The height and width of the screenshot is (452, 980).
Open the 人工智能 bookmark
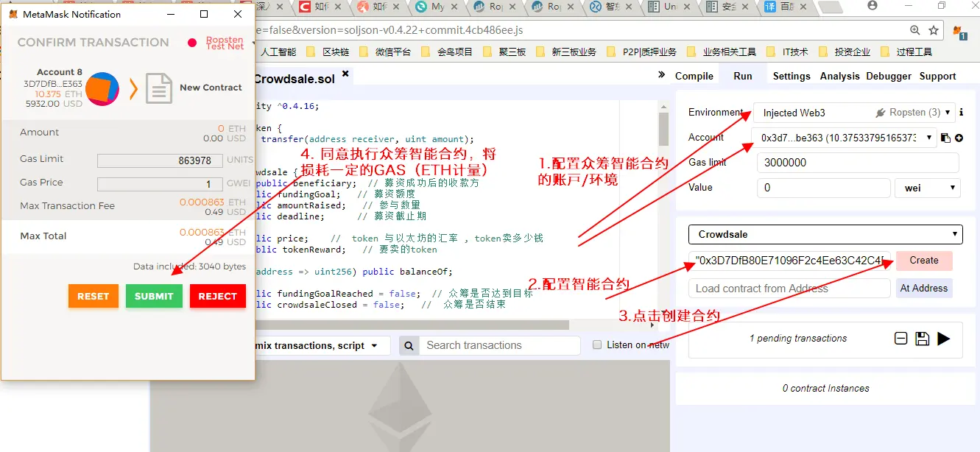[278, 52]
